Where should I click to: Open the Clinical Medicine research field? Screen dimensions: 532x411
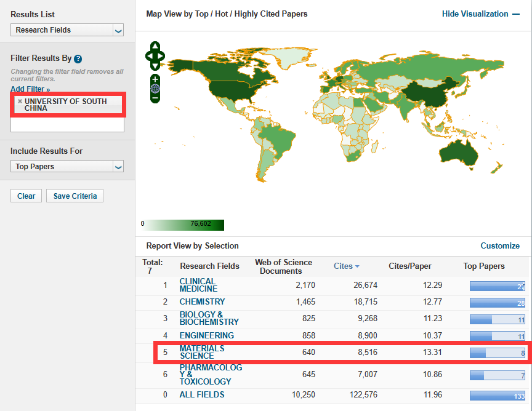point(198,285)
